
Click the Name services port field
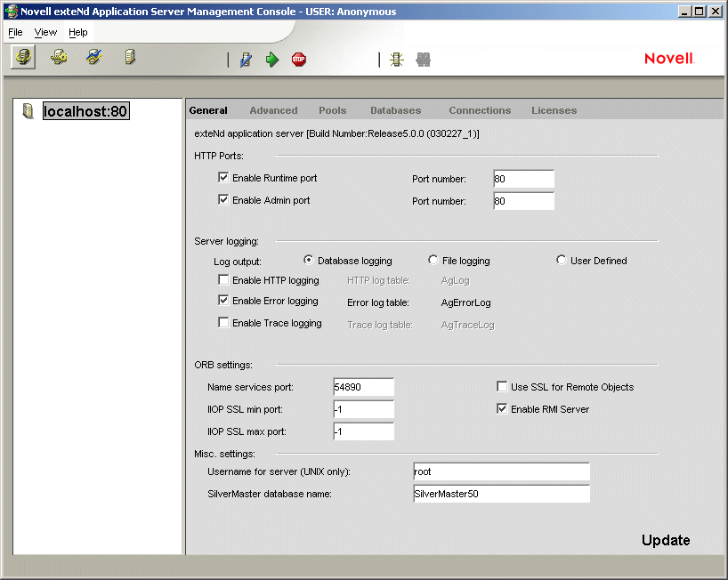pos(363,387)
